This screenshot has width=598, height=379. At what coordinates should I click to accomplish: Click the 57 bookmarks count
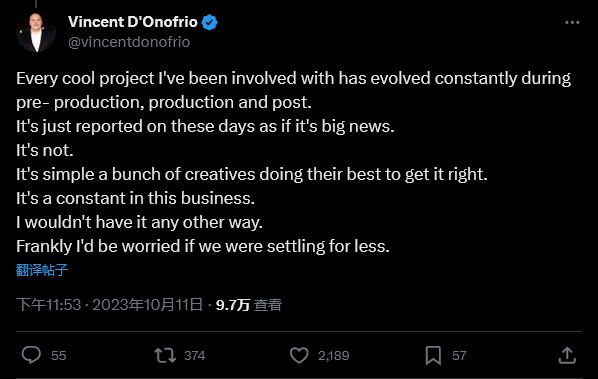pyautogui.click(x=459, y=355)
